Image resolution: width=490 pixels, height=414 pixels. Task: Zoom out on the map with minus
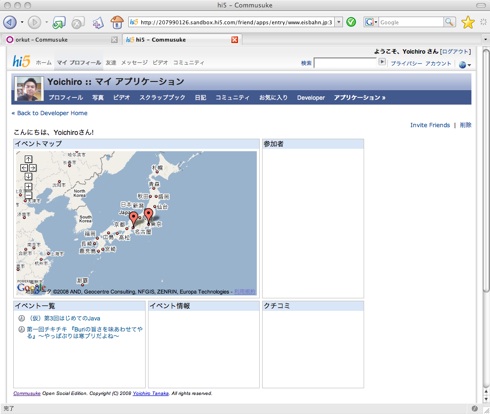28,195
